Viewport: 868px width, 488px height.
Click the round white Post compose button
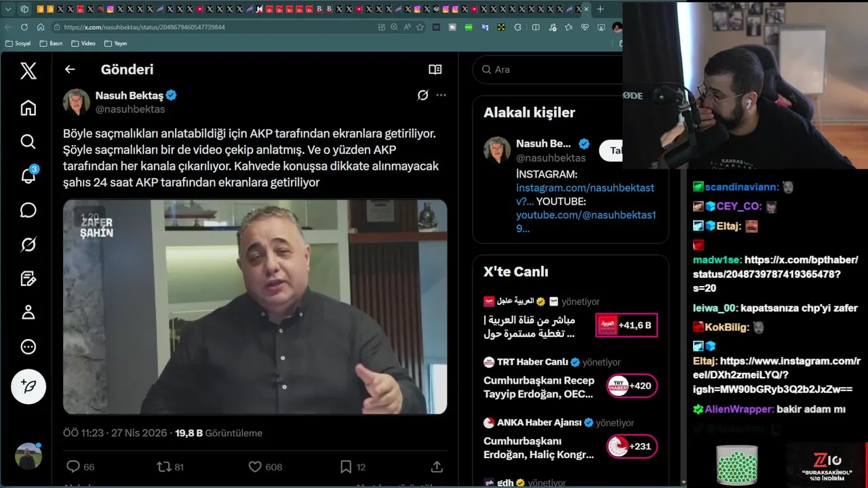tap(28, 386)
